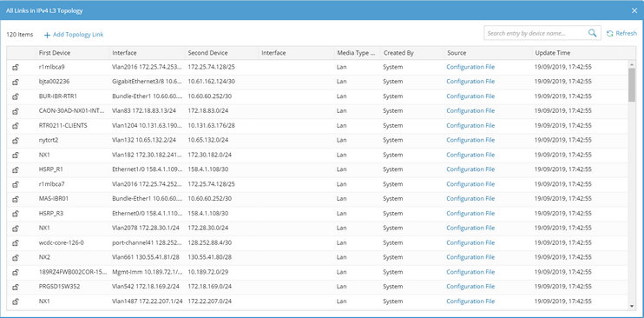The image size is (644, 318).
Task: Focus the device name search field
Action: [536, 33]
